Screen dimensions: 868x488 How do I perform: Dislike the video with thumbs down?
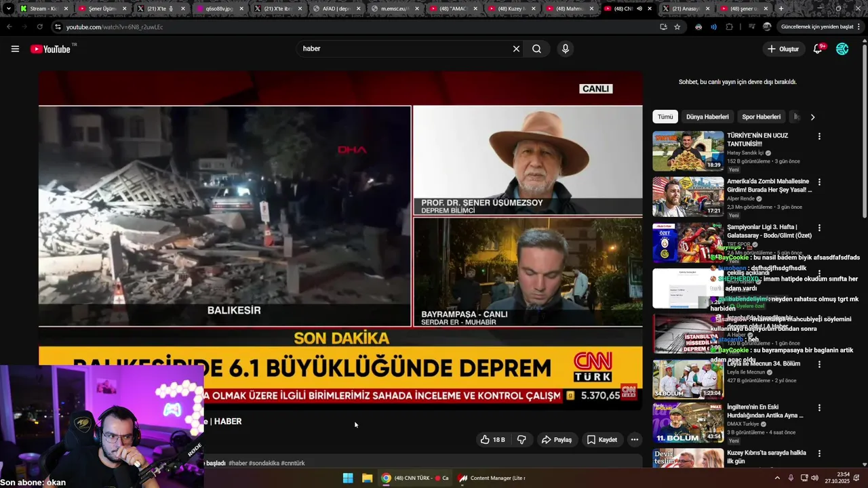521,440
